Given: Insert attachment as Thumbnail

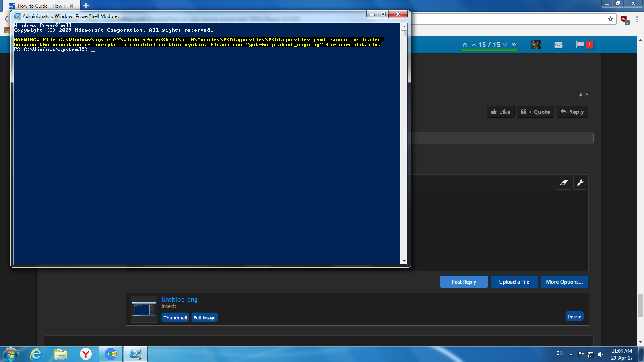Looking at the screenshot, I should [175, 317].
